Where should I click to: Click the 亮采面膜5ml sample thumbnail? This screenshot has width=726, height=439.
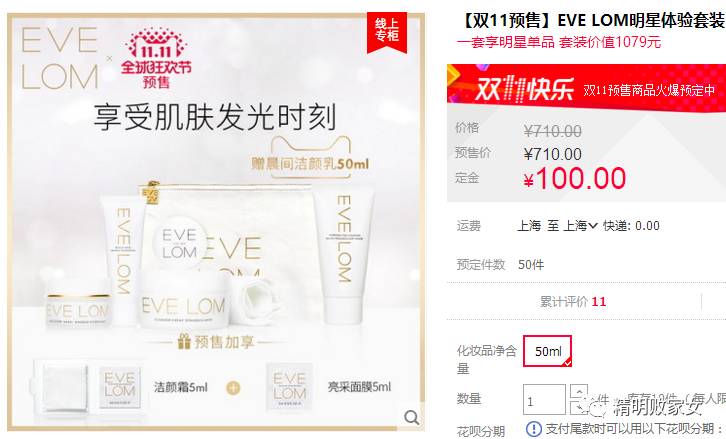click(289, 387)
